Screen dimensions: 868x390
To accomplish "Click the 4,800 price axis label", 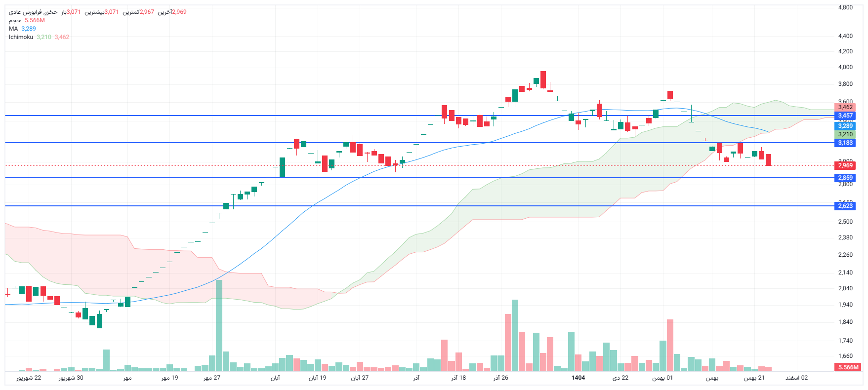I will [x=845, y=7].
